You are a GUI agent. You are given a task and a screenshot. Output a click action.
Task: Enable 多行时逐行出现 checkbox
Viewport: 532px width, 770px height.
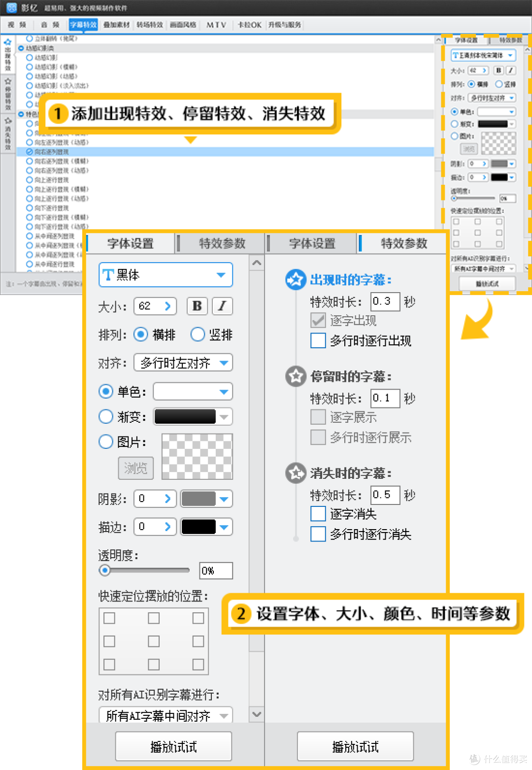point(318,340)
